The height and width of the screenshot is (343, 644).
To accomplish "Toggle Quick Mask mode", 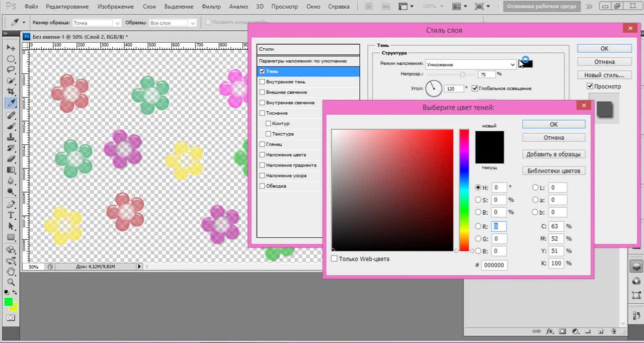I will pyautogui.click(x=11, y=318).
